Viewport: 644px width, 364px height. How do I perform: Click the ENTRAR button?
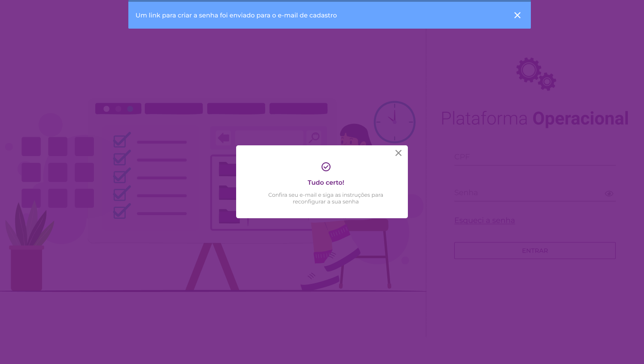point(535,251)
